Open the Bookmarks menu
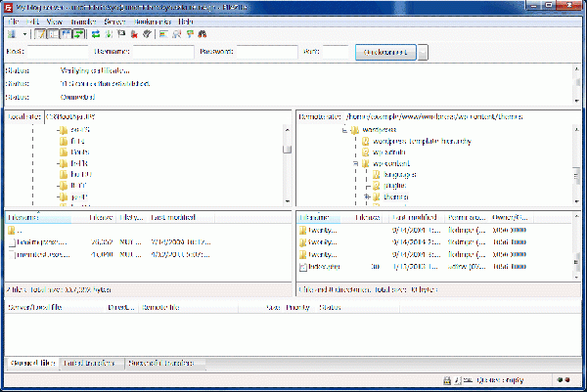The image size is (587, 392). 153,22
